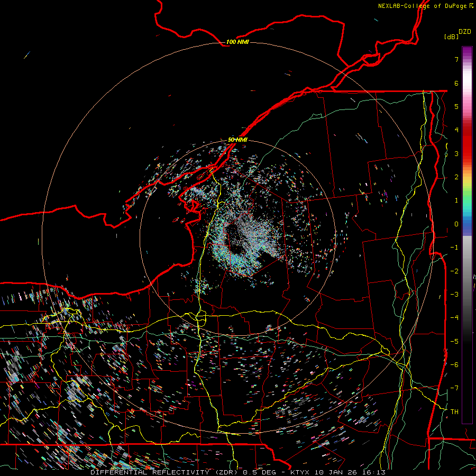Click the white-pink band near 6 dB
The width and height of the screenshot is (476, 476).
tap(467, 82)
